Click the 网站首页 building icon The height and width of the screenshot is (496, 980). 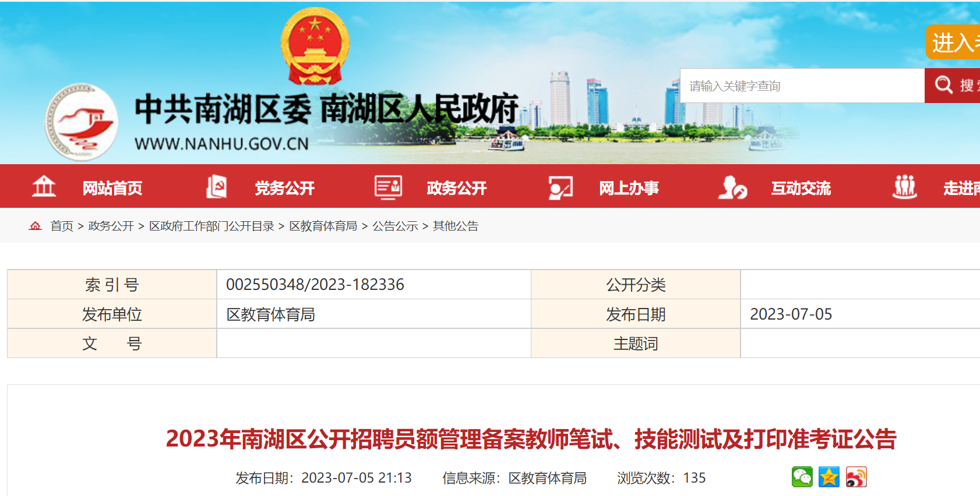tap(44, 187)
